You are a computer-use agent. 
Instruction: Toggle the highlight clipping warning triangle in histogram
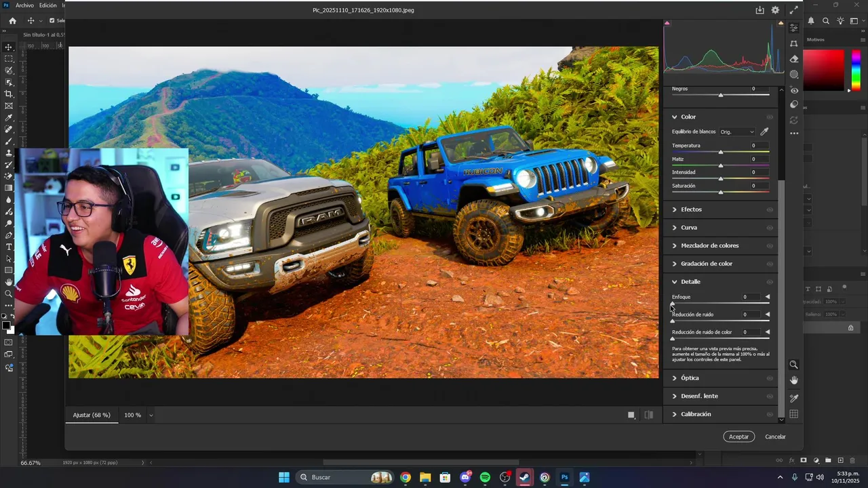tap(781, 24)
